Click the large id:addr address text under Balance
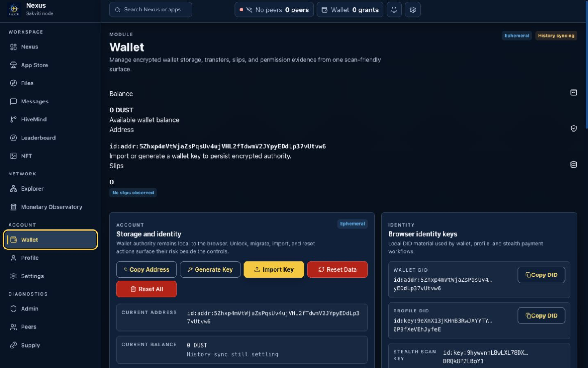 pyautogui.click(x=218, y=146)
